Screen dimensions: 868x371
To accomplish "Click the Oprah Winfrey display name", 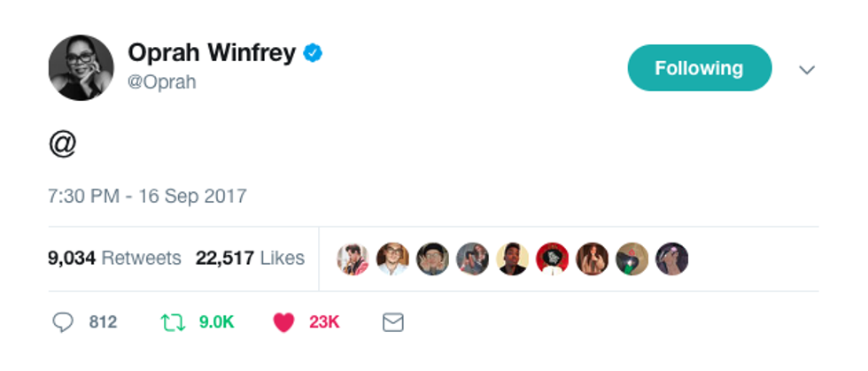I will [x=211, y=53].
